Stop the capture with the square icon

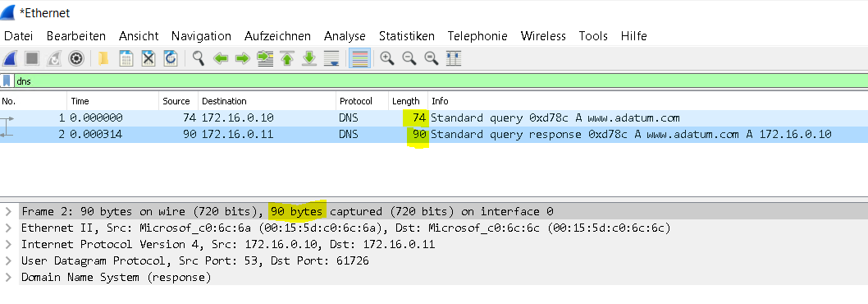coord(32,58)
